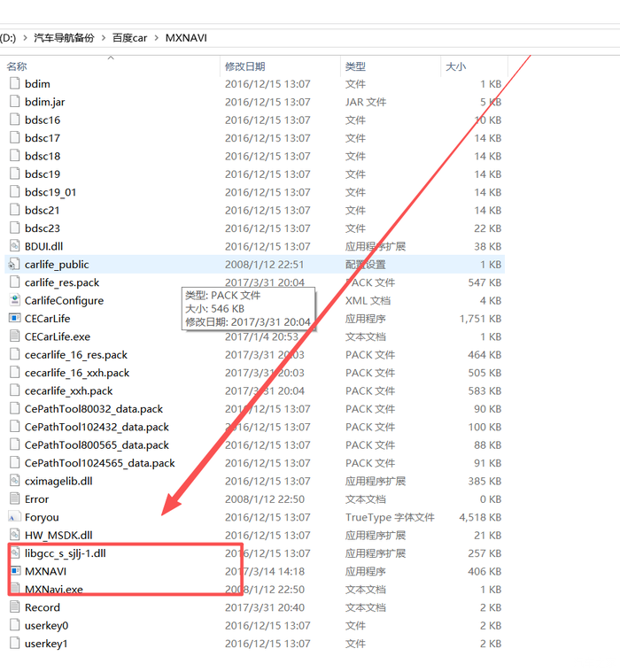Collapse the column header sort arrow above 名称
The height and width of the screenshot is (672, 620).
[111, 58]
